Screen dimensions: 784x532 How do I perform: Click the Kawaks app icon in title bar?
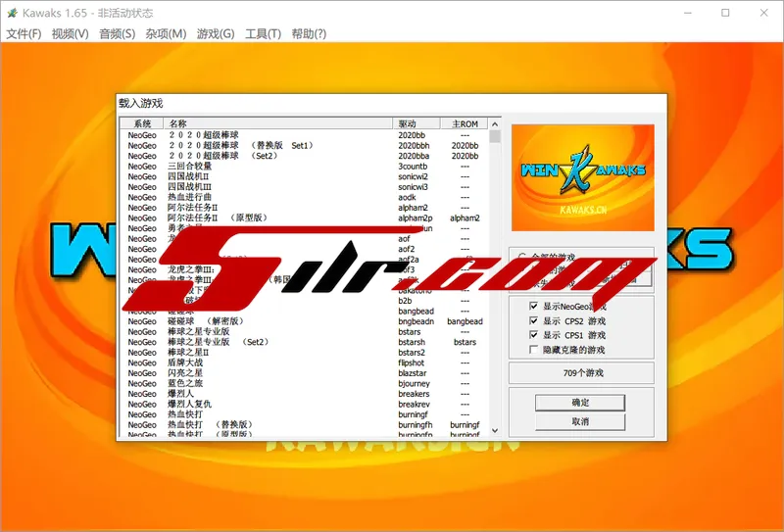point(13,13)
